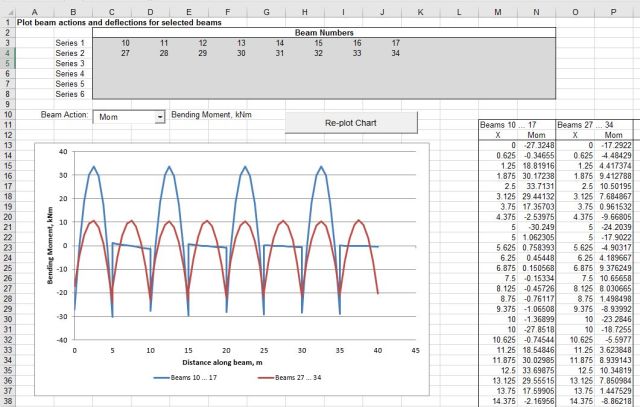640x407 pixels.
Task: Click the Series 1 label cell
Action: 71,43
